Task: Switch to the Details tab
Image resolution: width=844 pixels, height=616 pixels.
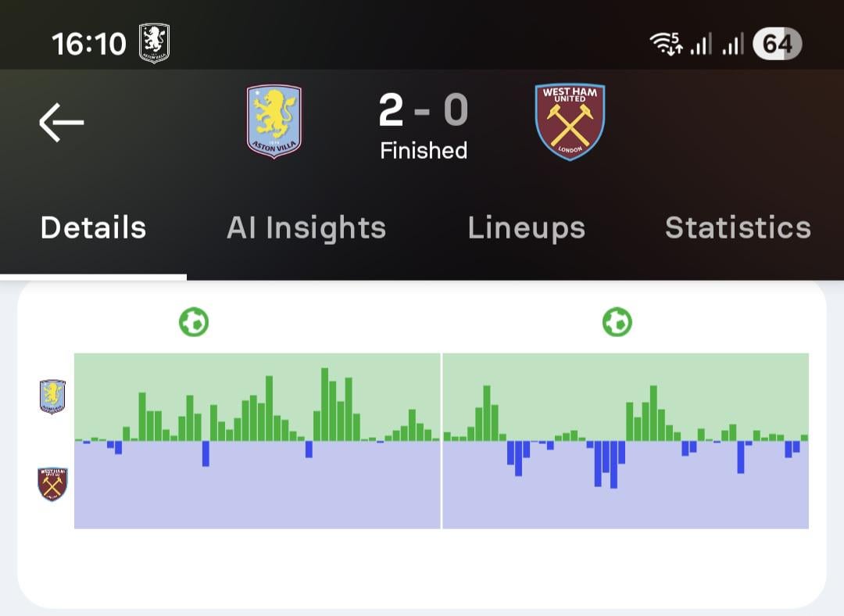Action: pyautogui.click(x=93, y=227)
